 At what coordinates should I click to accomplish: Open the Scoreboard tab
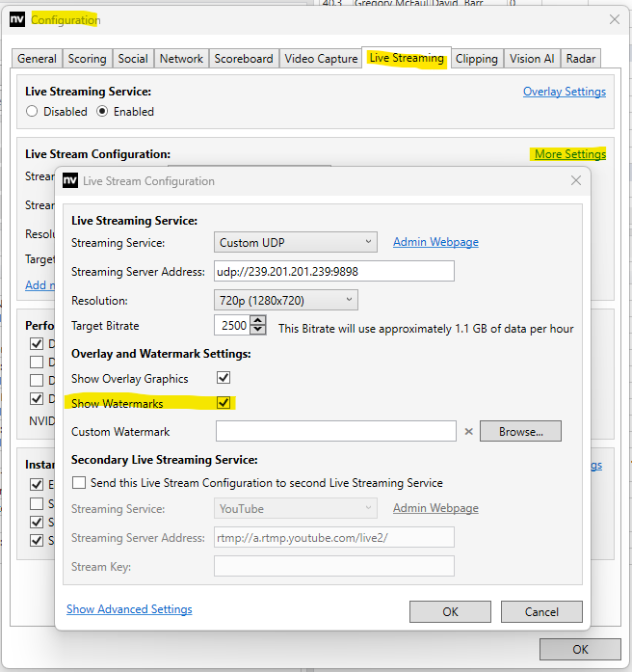[245, 59]
